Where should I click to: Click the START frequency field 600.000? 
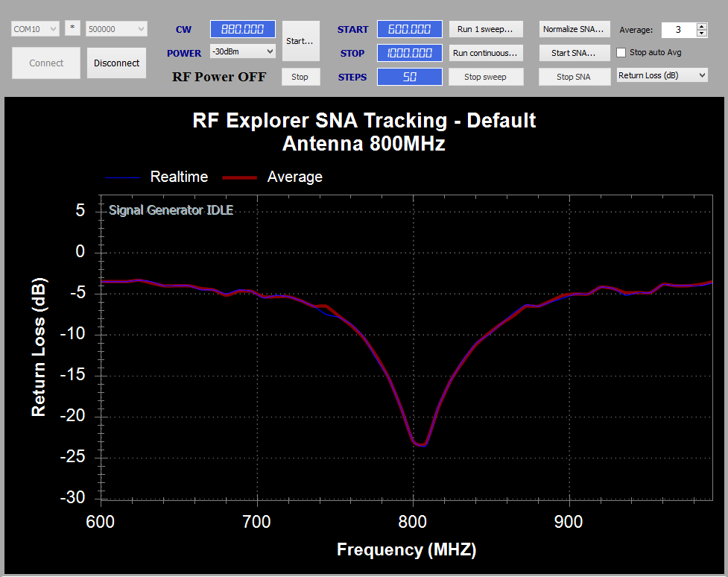[x=410, y=29]
